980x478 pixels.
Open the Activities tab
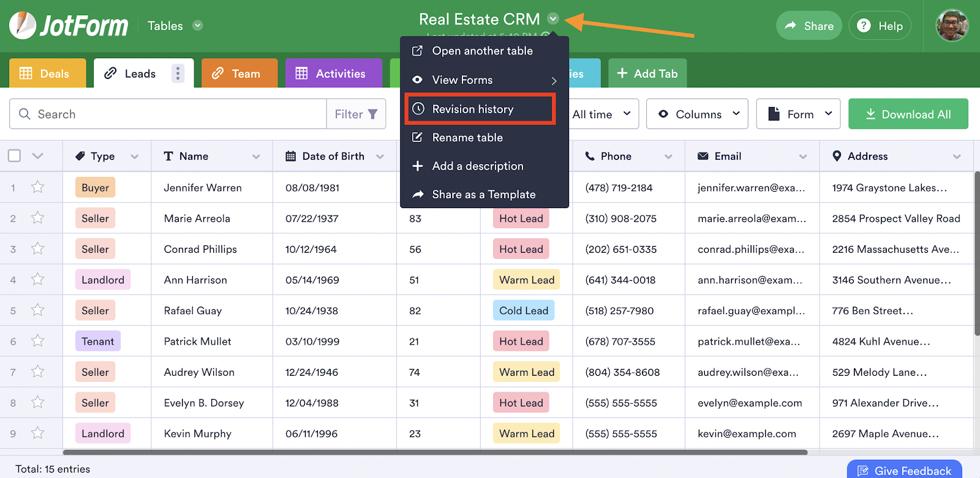pyautogui.click(x=334, y=73)
